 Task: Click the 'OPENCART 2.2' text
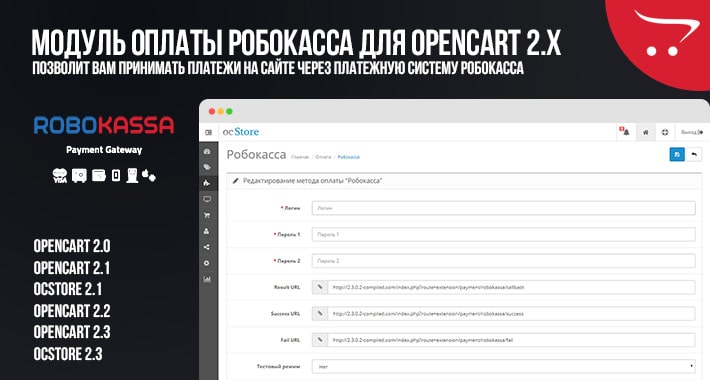pyautogui.click(x=72, y=311)
